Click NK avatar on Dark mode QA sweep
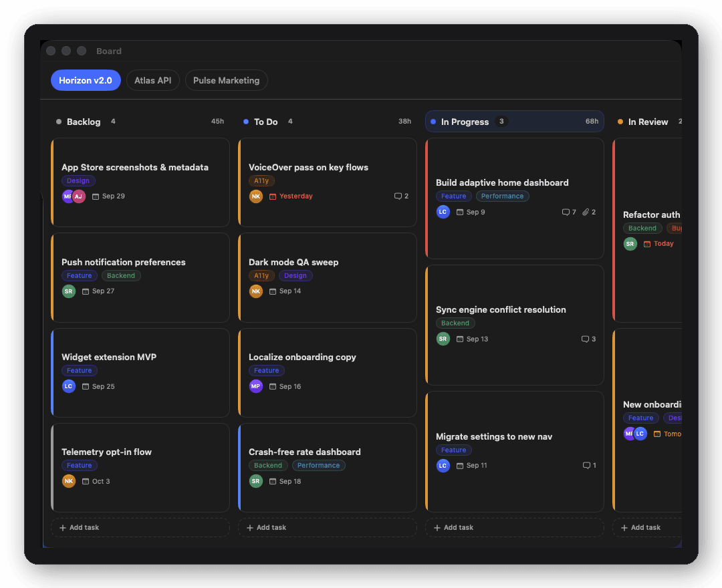Viewport: 722px width, 588px height. pyautogui.click(x=256, y=291)
